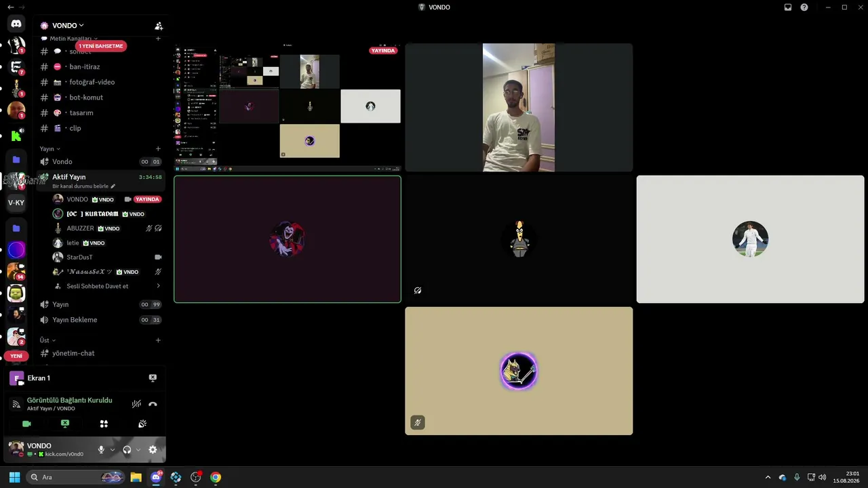
Task: Collapse the Yayın category
Action: tap(50, 148)
